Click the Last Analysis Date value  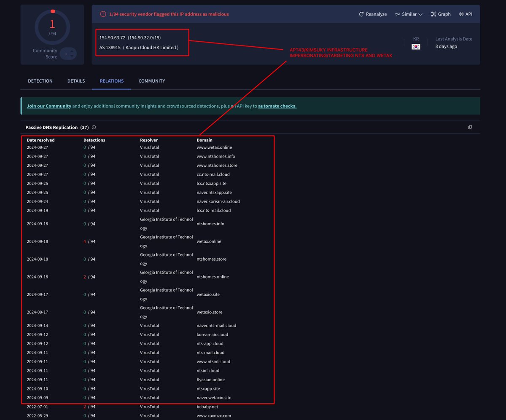point(447,46)
